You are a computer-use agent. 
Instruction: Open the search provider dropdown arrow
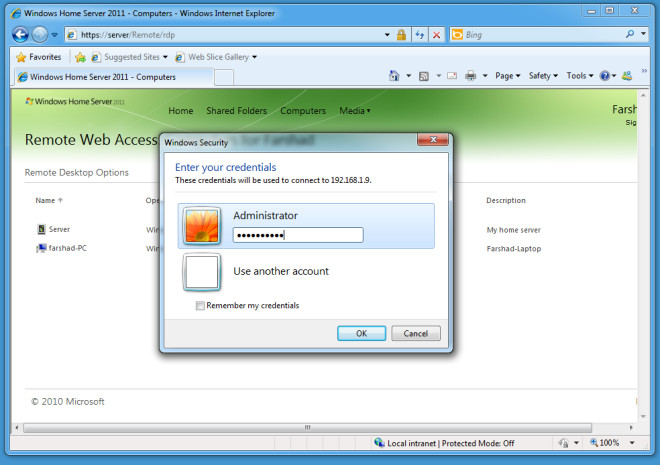[x=644, y=34]
